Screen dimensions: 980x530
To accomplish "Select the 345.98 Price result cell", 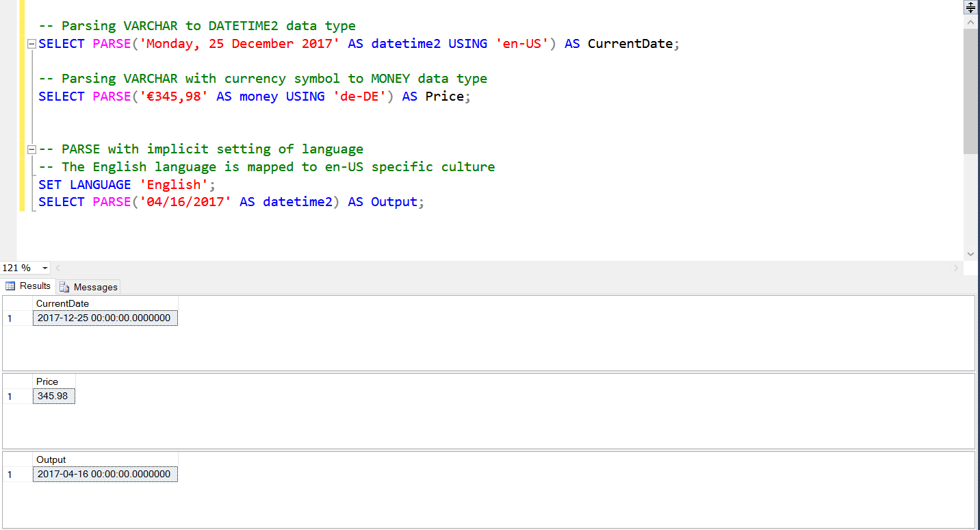I will (x=53, y=396).
